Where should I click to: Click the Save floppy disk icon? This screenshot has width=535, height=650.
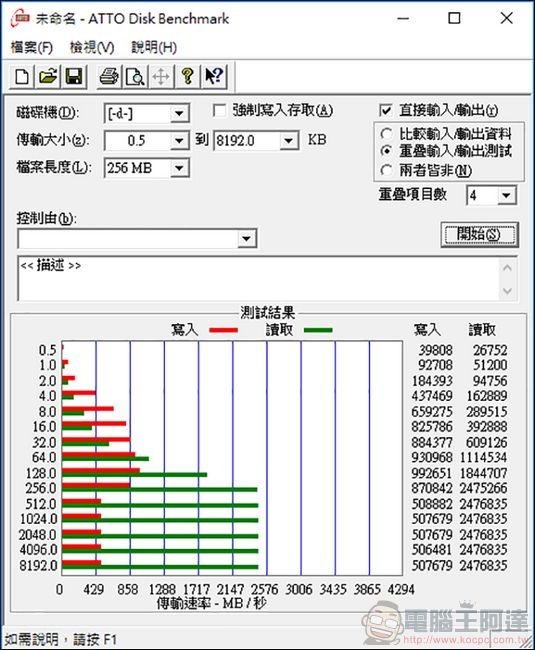click(x=74, y=77)
